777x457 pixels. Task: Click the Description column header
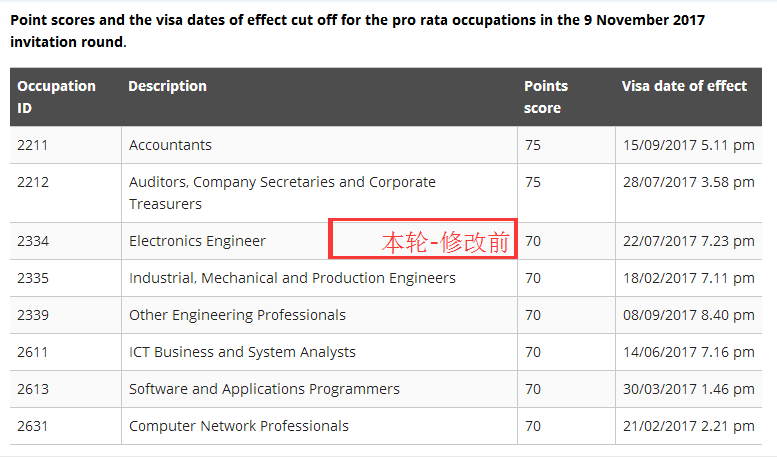(167, 86)
